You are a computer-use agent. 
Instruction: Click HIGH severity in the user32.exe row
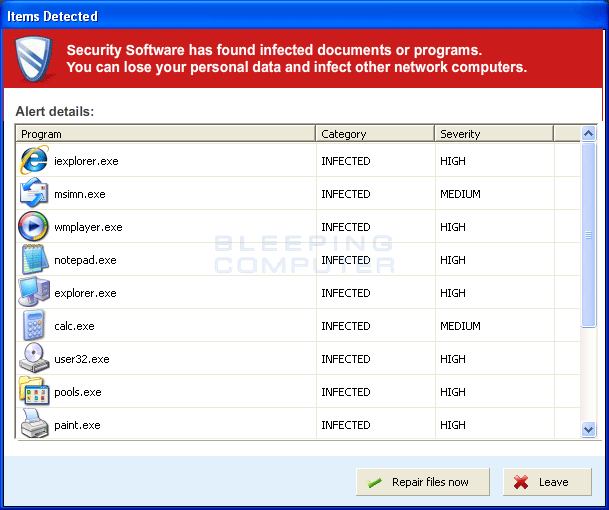coord(453,359)
